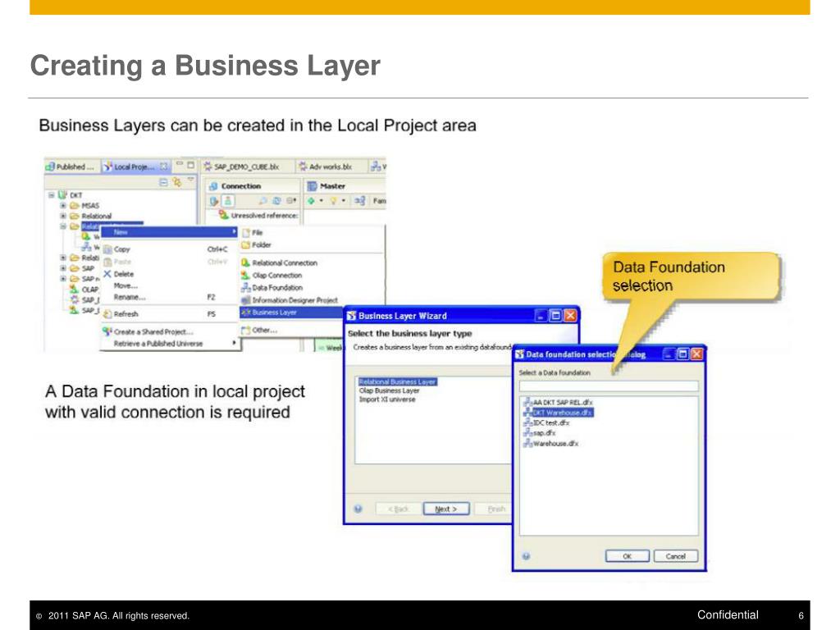
Task: Click the data foundation filter text field
Action: tap(609, 386)
